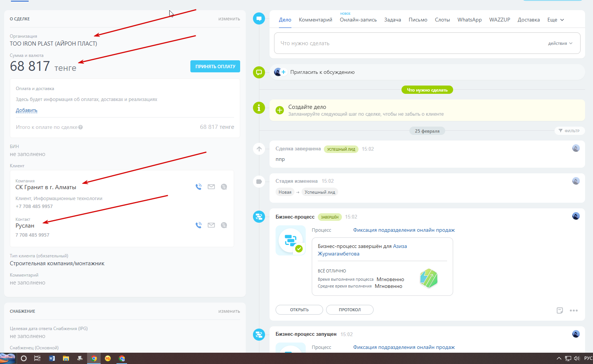Switch to the Комментарий tab
This screenshot has height=364, width=593.
coord(316,20)
